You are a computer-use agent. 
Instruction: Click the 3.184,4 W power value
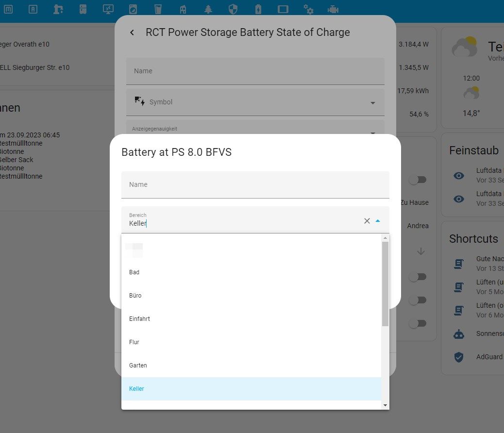pos(413,44)
